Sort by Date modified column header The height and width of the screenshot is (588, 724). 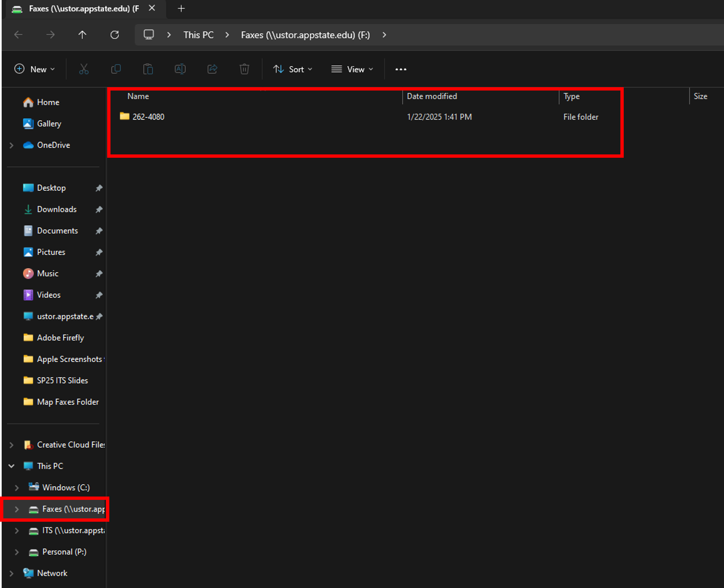click(432, 96)
